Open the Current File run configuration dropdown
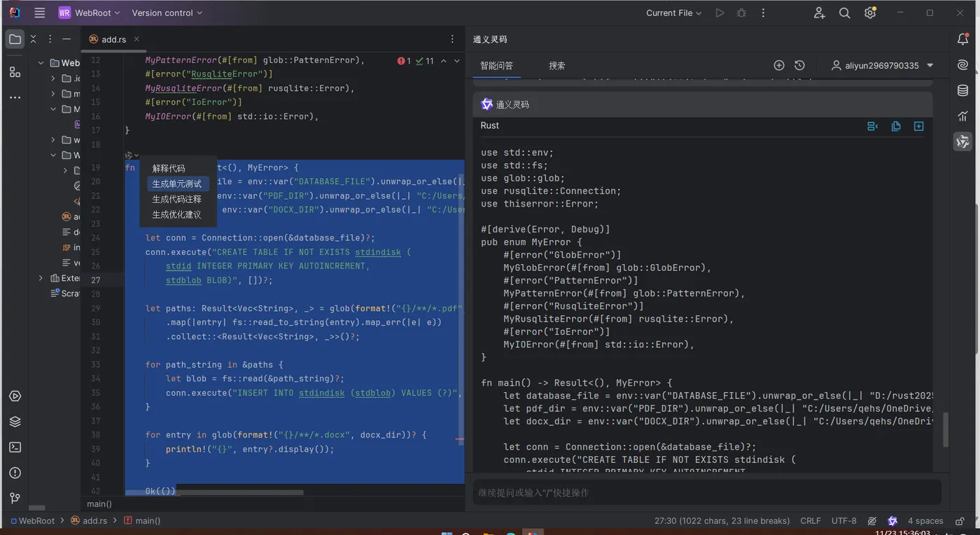Viewport: 980px width, 535px height. pos(673,13)
